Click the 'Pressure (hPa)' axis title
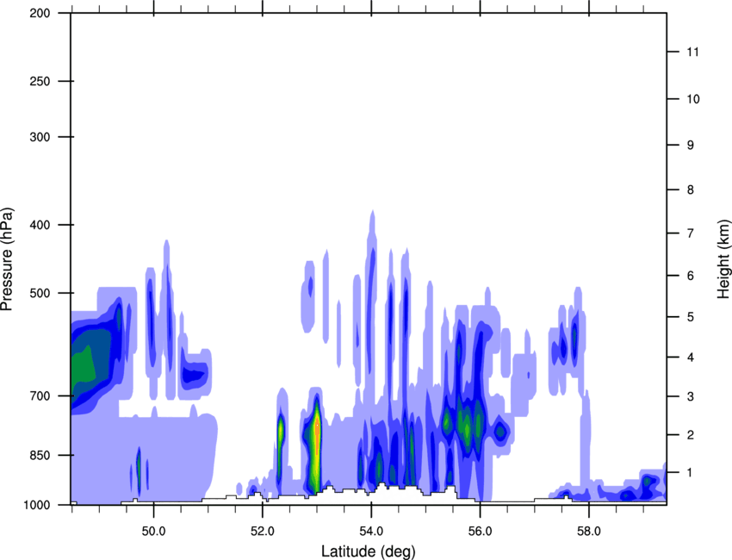 tap(7, 259)
